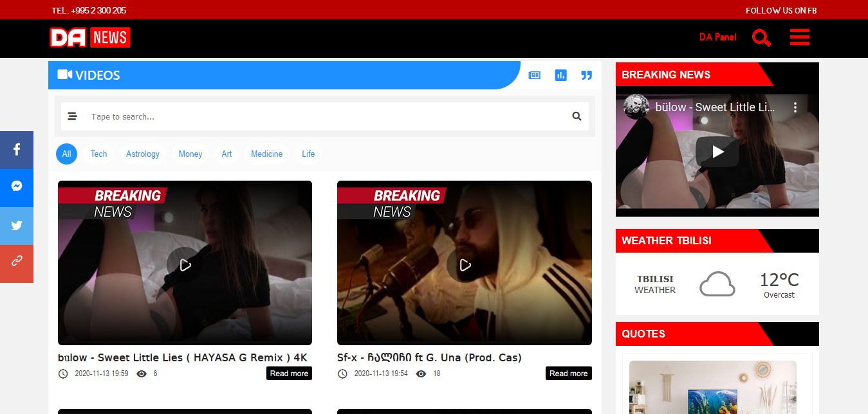Share on Twitter via sidebar icon
This screenshot has width=868, height=414.
(17, 226)
